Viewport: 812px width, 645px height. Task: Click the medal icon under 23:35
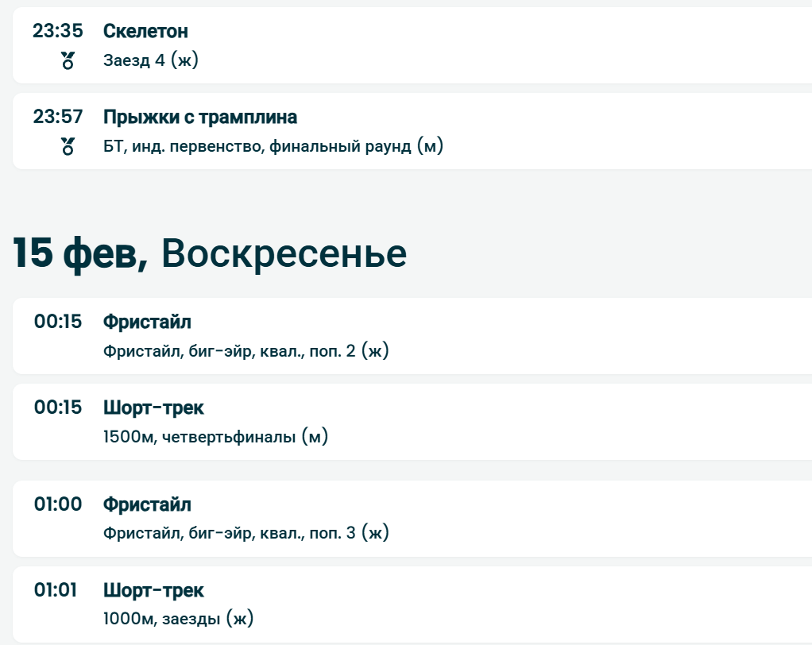coord(68,60)
